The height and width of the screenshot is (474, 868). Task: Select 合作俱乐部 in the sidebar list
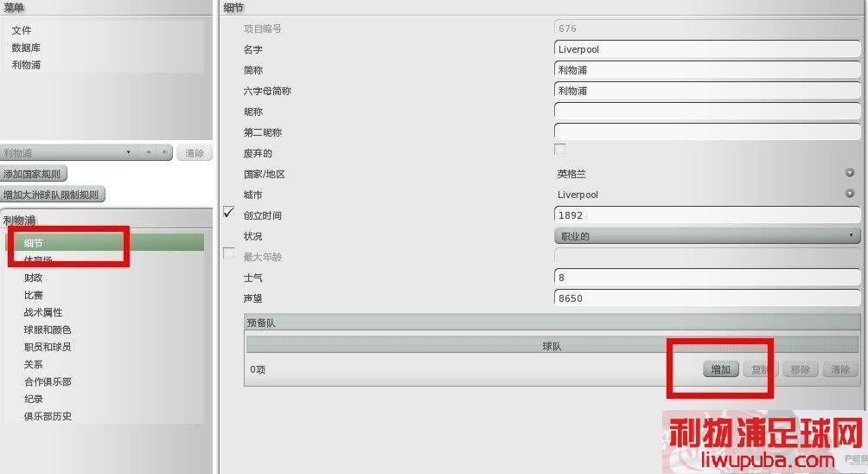point(48,381)
